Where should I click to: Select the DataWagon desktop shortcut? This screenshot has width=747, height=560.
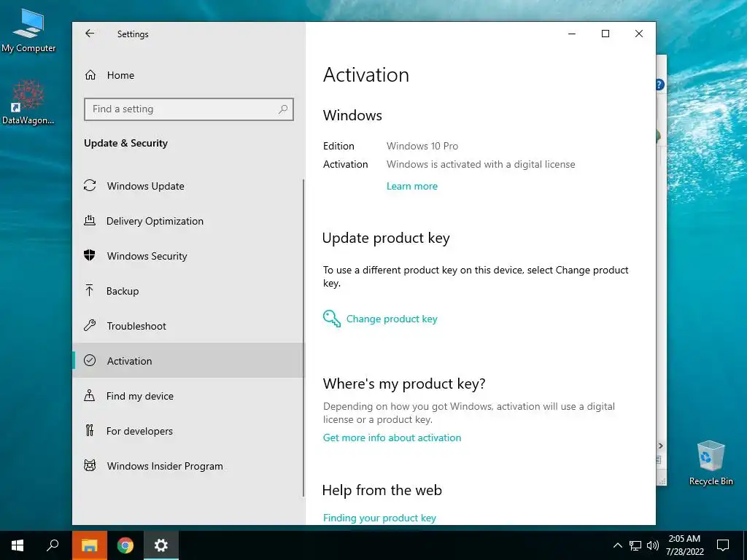28,102
